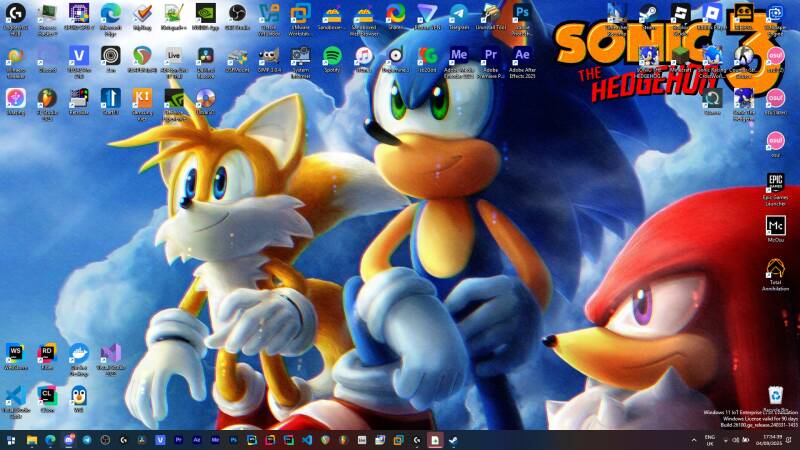Open Premiere Pro from the taskbar
800x450 pixels.
pos(179,440)
